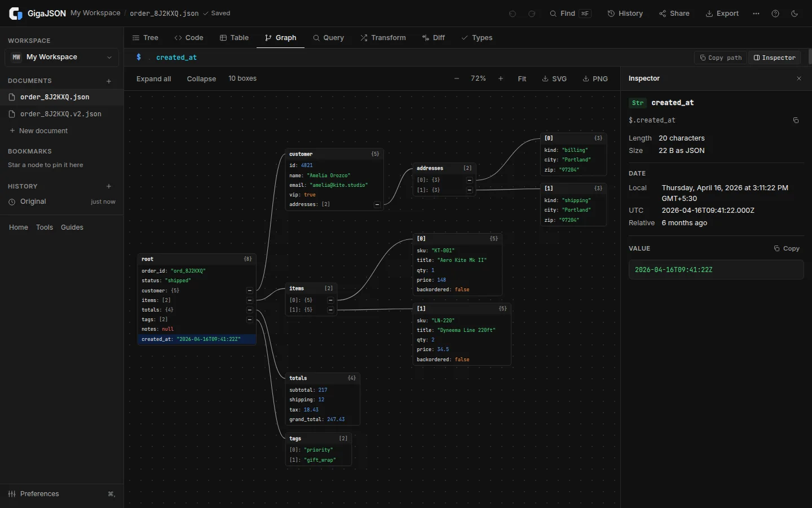The width and height of the screenshot is (812, 508).
Task: Open Find search
Action: [x=570, y=14]
